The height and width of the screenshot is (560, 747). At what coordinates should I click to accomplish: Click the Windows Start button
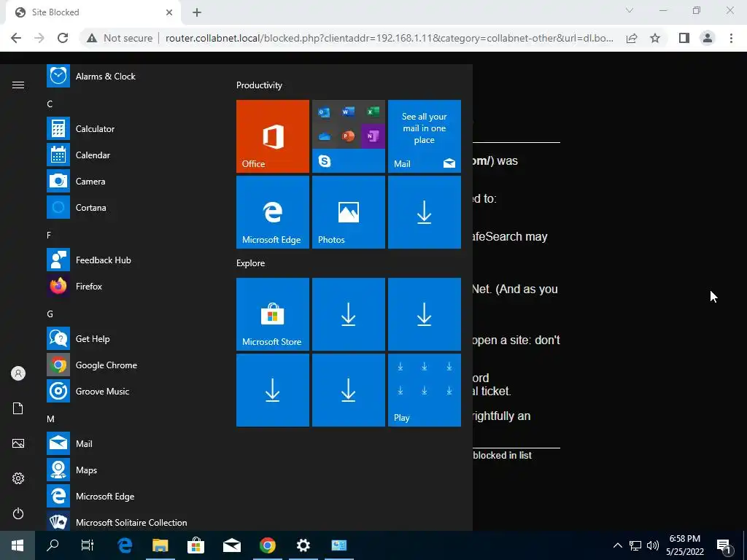tap(18, 545)
